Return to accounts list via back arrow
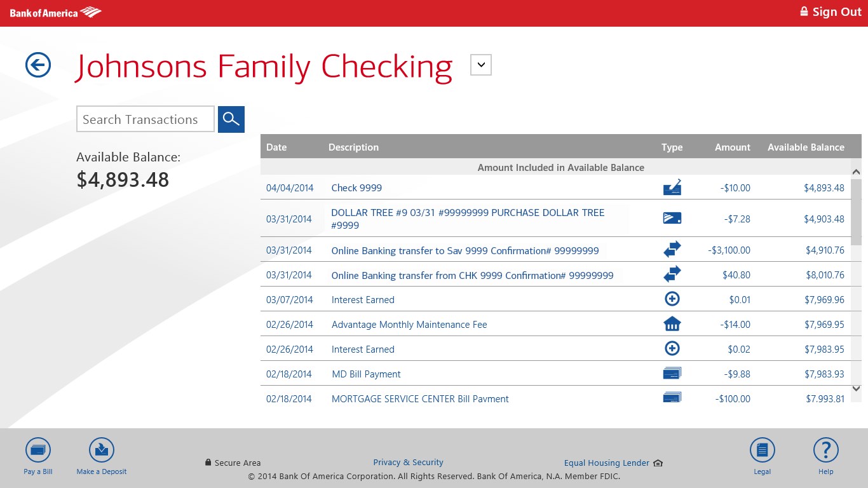Image resolution: width=868 pixels, height=488 pixels. (37, 65)
